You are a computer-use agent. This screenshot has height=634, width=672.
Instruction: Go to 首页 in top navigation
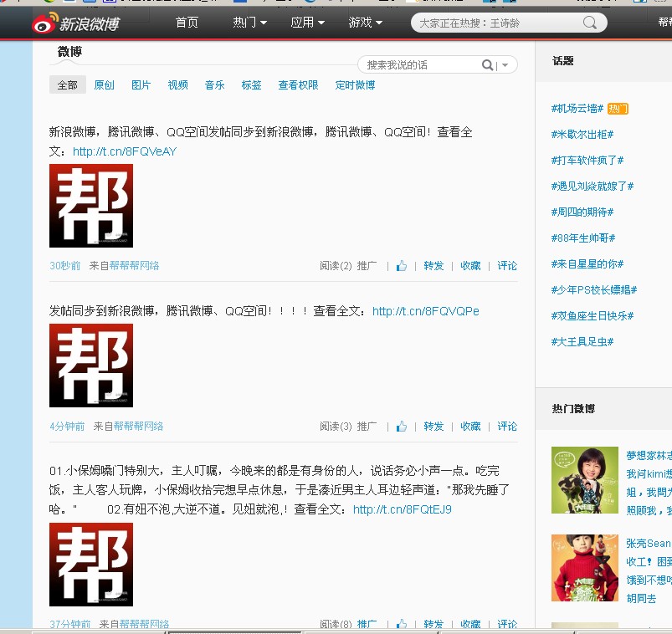187,23
